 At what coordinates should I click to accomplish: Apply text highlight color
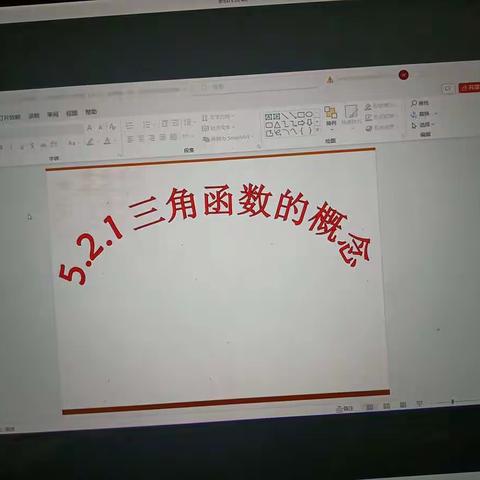click(x=90, y=142)
